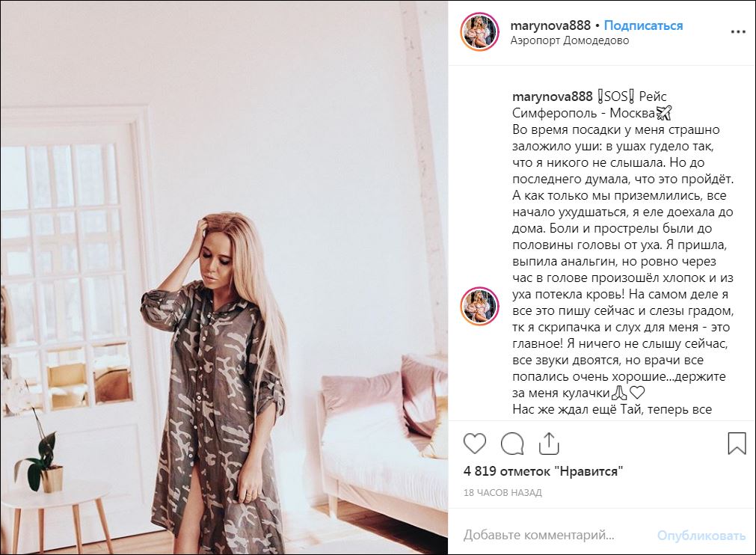Click the praying hands emoji in caption
Viewport: 756px width, 555px height.
click(x=619, y=393)
